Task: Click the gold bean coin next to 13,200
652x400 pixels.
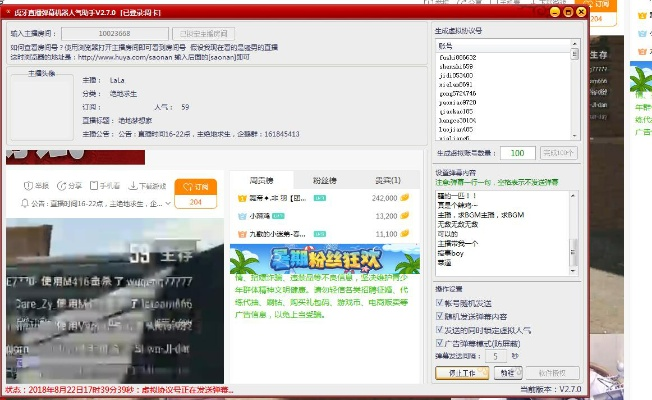Action: coord(405,215)
